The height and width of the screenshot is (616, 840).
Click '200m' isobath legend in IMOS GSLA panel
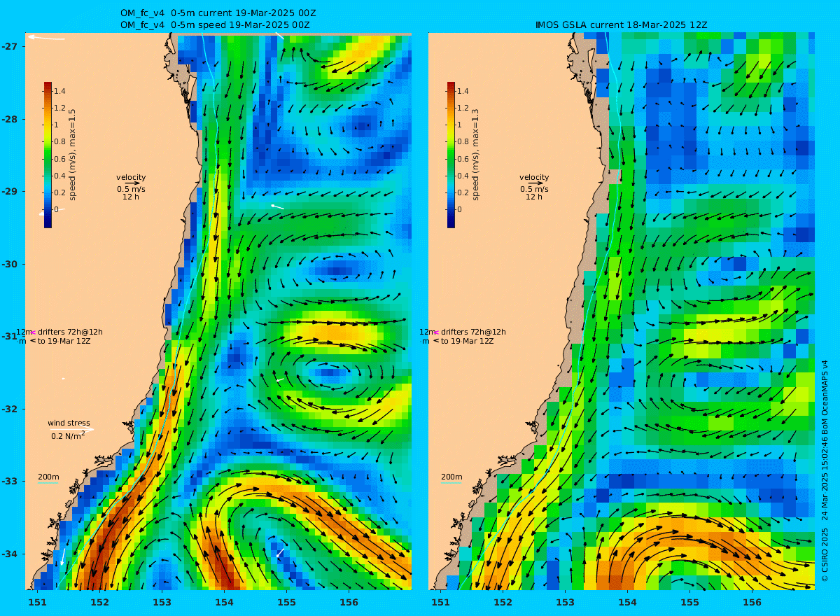pyautogui.click(x=451, y=477)
